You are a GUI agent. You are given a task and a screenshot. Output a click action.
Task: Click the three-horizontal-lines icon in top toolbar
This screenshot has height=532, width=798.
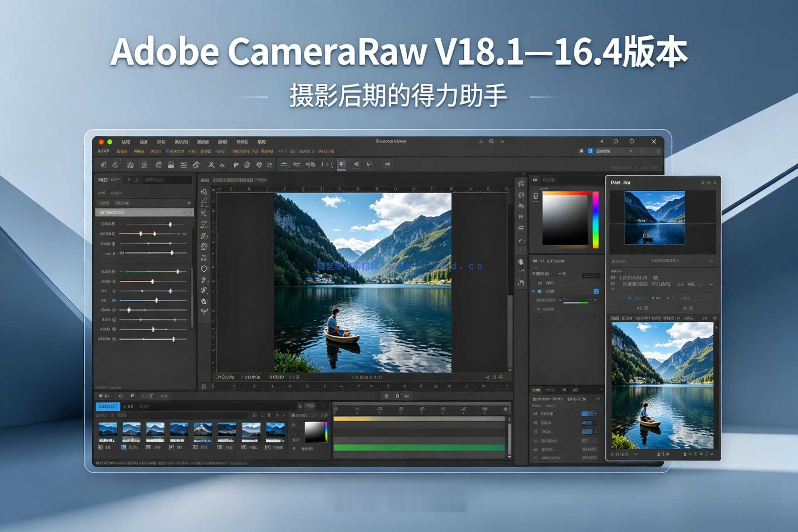click(x=184, y=165)
